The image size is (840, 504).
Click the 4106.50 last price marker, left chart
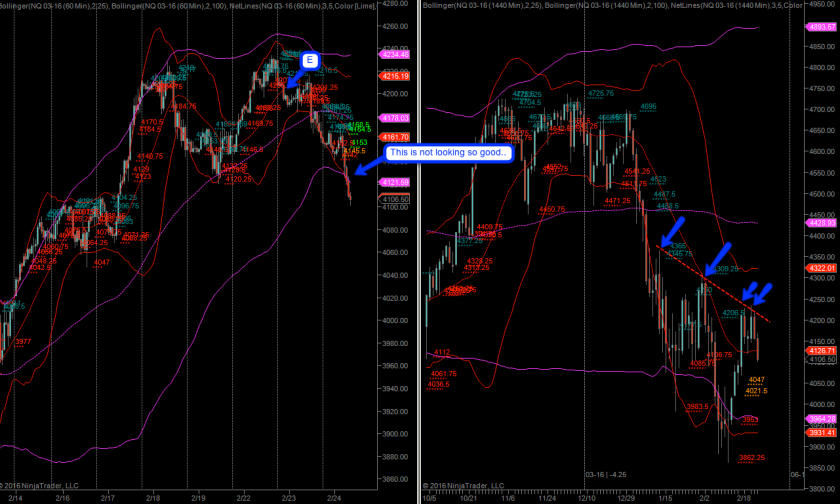pyautogui.click(x=395, y=199)
